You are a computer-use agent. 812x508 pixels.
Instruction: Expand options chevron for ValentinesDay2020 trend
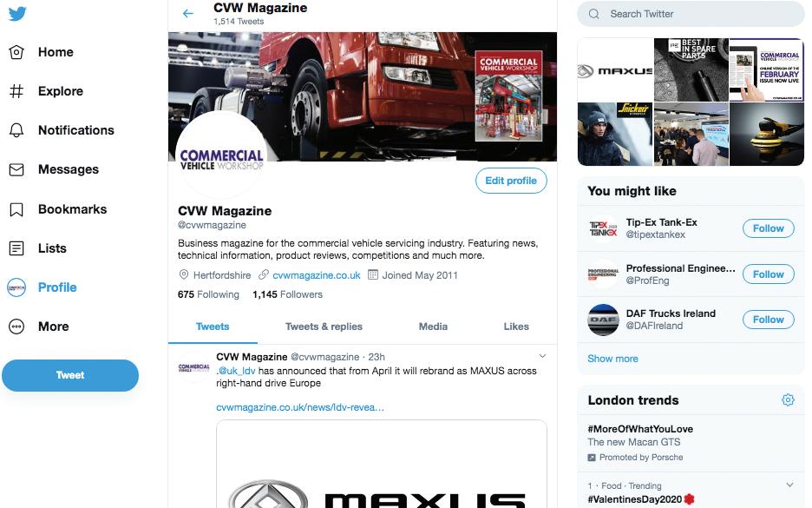pos(789,485)
